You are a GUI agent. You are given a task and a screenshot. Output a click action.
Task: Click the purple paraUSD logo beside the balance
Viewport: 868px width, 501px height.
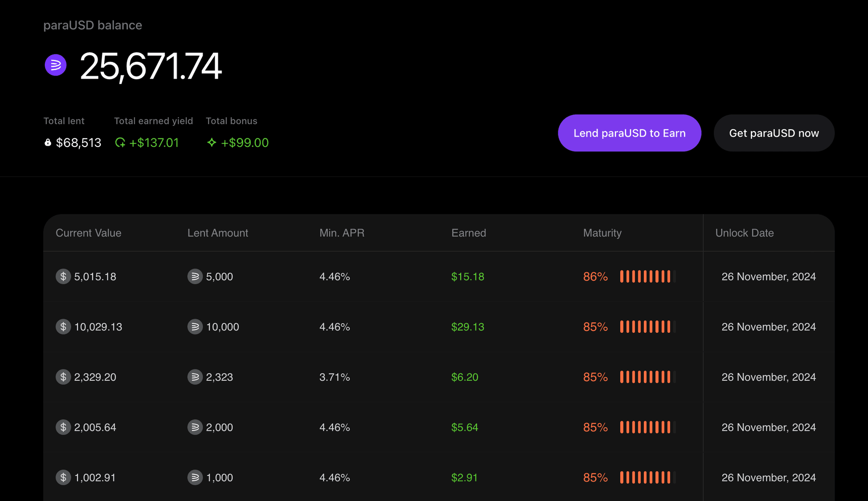point(56,65)
